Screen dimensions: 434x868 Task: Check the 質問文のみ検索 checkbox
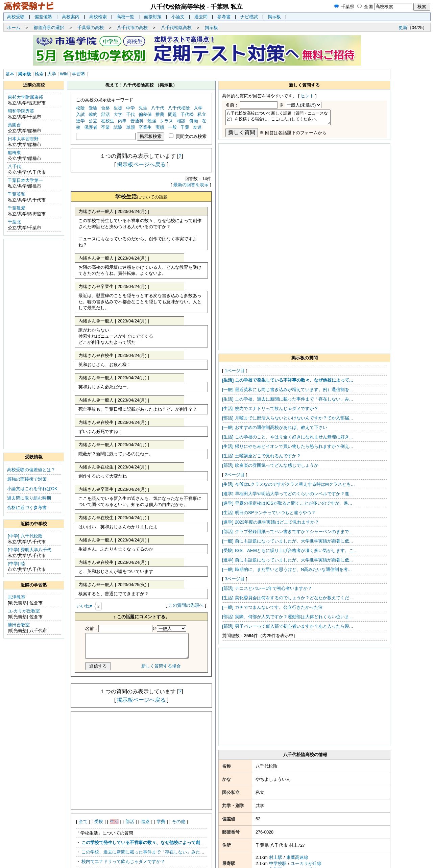pos(171,136)
